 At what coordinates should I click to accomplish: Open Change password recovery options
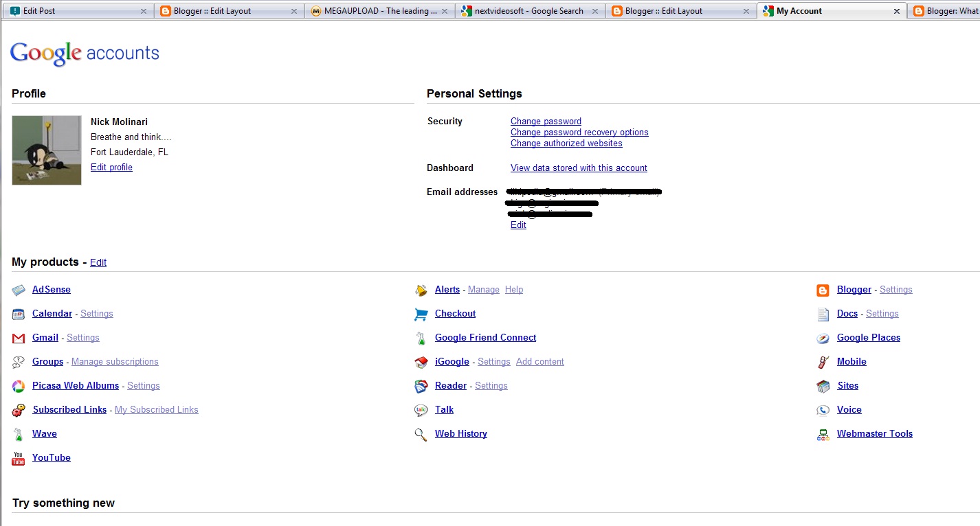pos(579,133)
